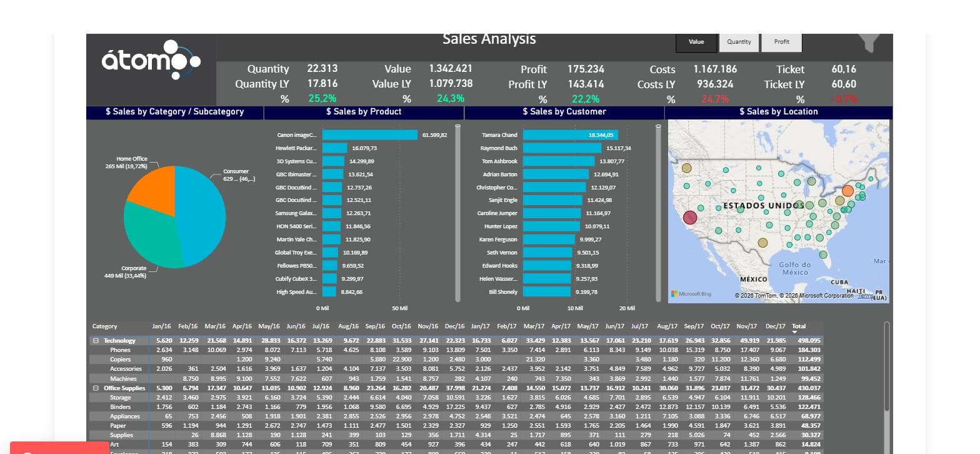Screen dimensions: 980x454
Task: Switch the measure to Profit
Action: point(781,42)
